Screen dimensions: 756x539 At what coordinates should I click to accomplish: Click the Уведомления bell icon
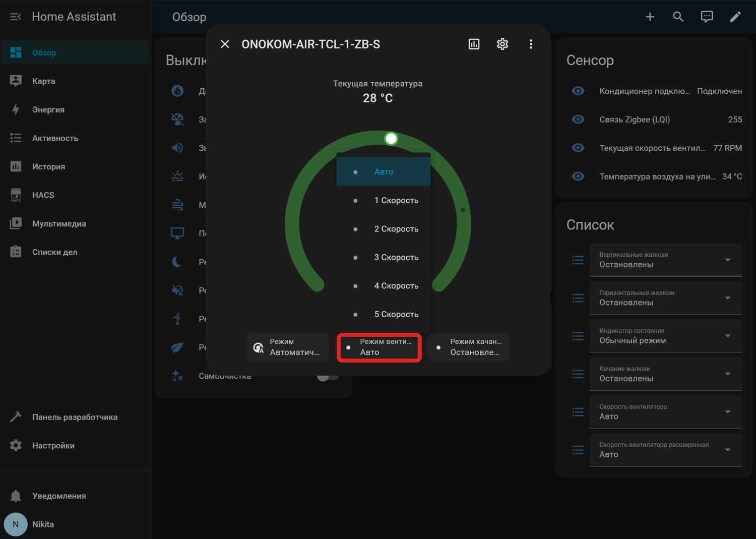click(16, 496)
